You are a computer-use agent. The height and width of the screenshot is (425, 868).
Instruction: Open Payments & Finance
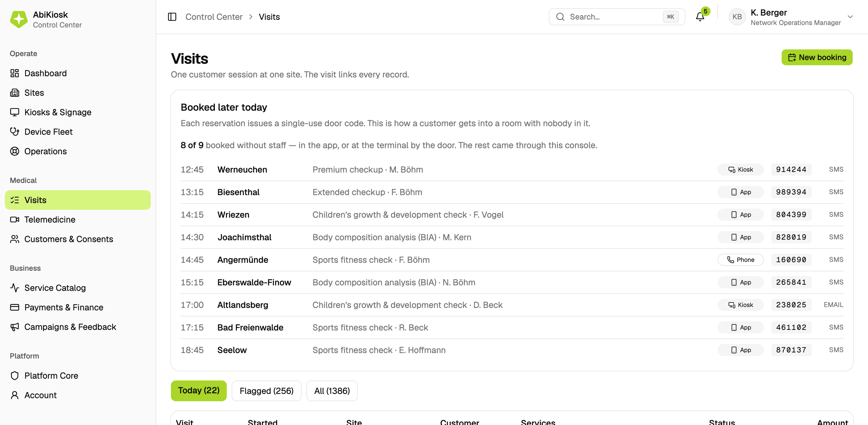78,308
